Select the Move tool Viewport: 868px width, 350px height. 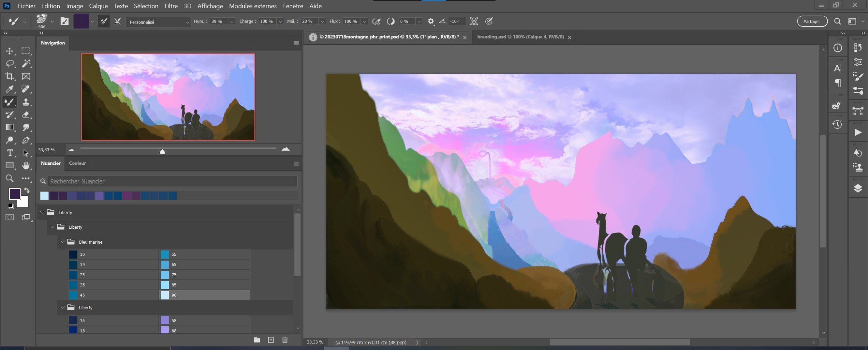coord(9,51)
